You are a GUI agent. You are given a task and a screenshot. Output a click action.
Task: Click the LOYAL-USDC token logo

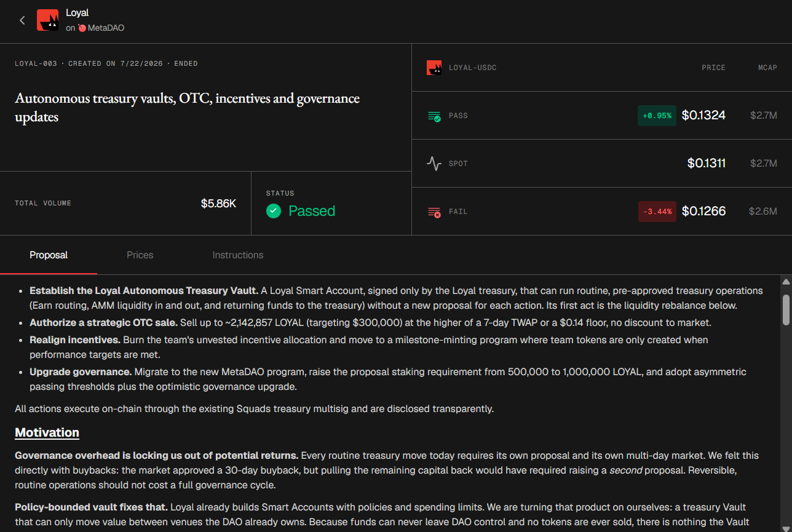(434, 68)
